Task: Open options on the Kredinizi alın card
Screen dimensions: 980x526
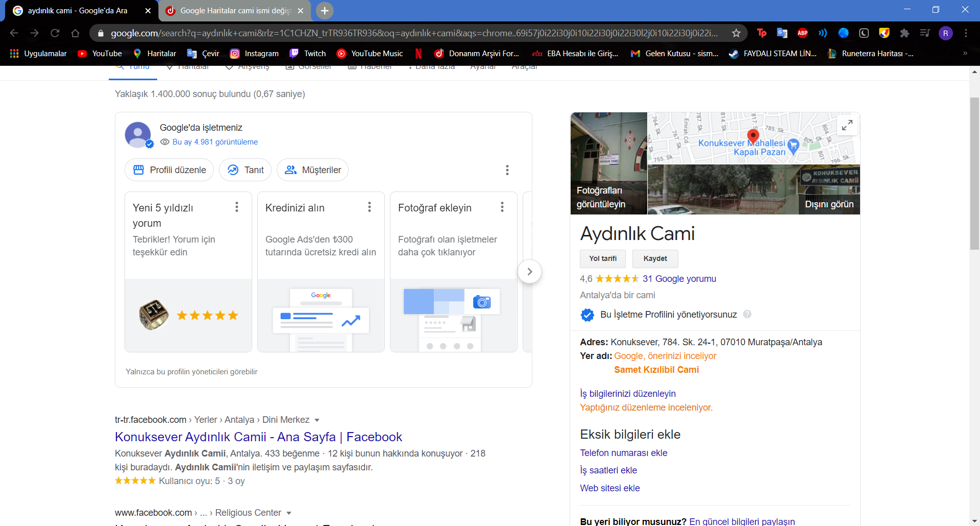Action: coord(370,207)
